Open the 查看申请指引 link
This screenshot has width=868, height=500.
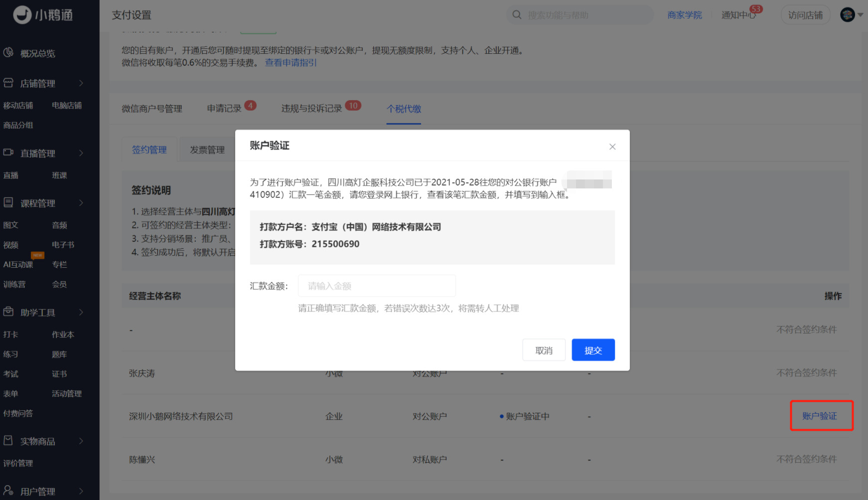291,63
